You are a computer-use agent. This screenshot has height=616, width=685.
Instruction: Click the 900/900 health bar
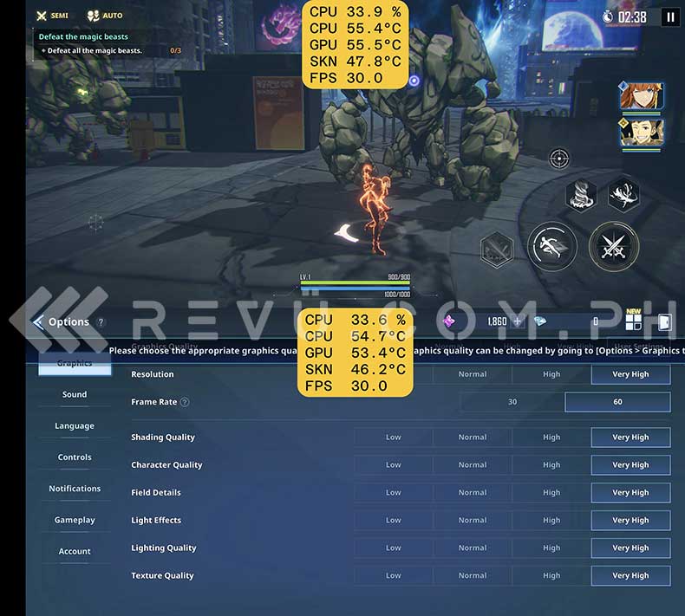[x=356, y=283]
